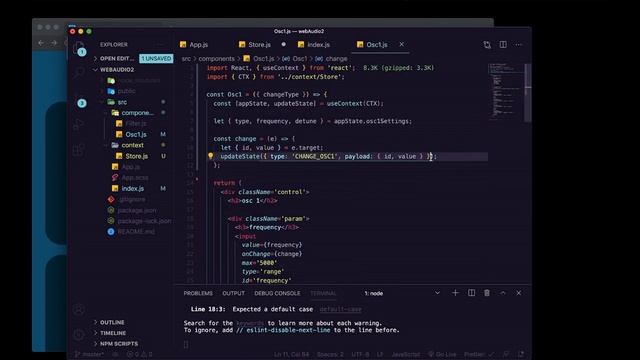Screen dimensions: 640x360
Task: Open index.js in the file tree
Action: pos(133,189)
